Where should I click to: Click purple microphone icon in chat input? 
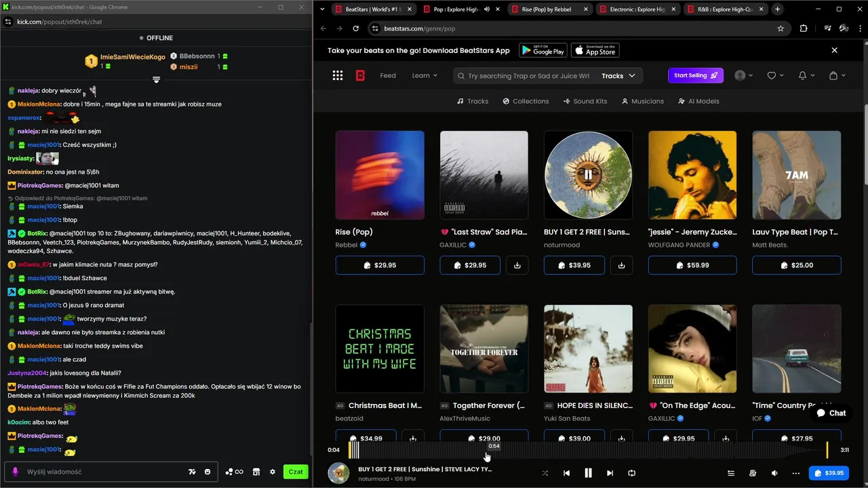click(x=16, y=472)
